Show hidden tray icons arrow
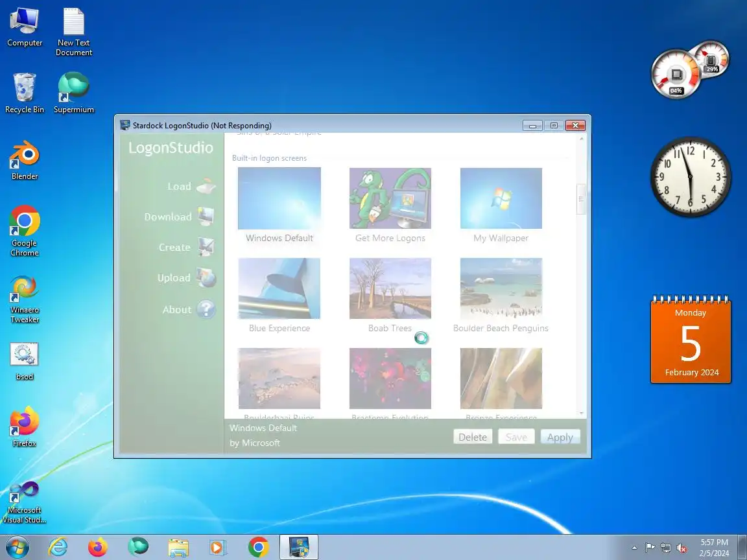This screenshot has width=747, height=560. point(634,548)
